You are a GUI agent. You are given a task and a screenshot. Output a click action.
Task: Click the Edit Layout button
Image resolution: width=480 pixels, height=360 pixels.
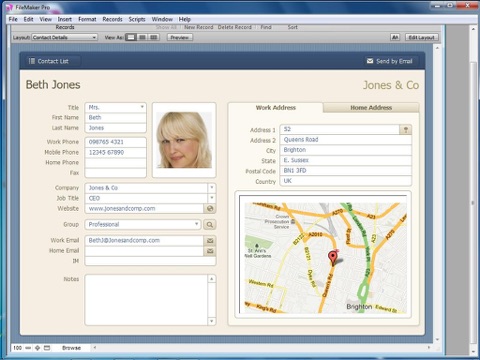point(421,37)
